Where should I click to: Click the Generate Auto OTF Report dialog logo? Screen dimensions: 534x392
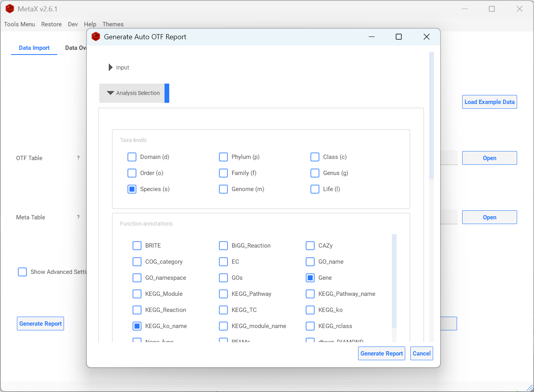point(96,36)
